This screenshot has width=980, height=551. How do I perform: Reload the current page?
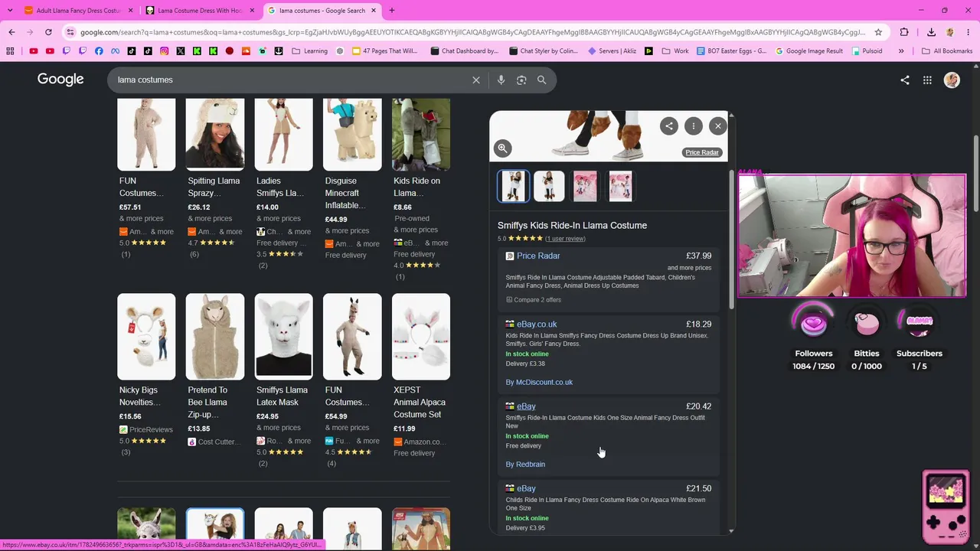[x=48, y=32]
